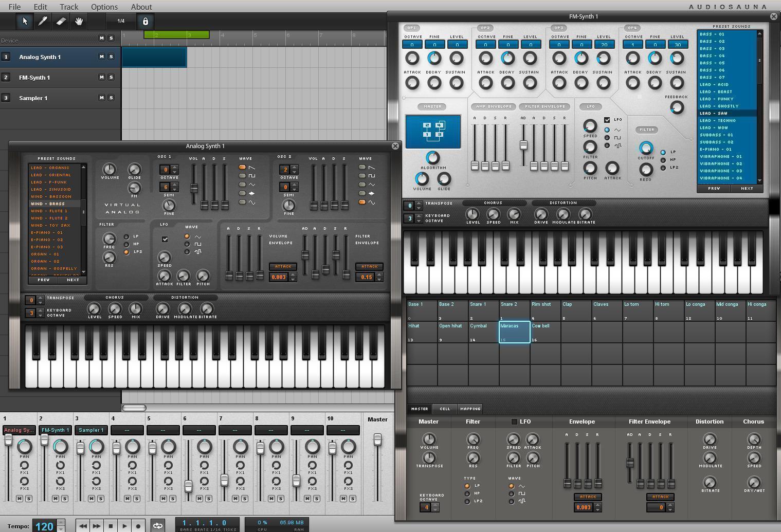Select the pencil draw tool
This screenshot has height=532, width=781.
43,21
